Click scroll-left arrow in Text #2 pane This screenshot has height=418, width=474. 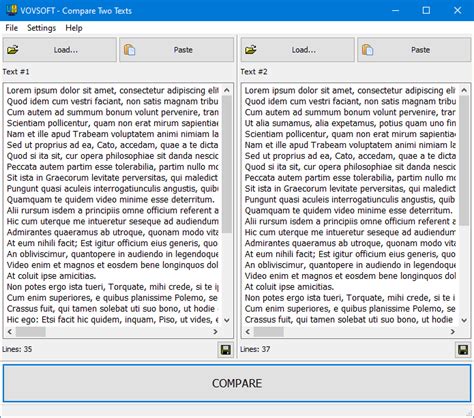[248, 332]
